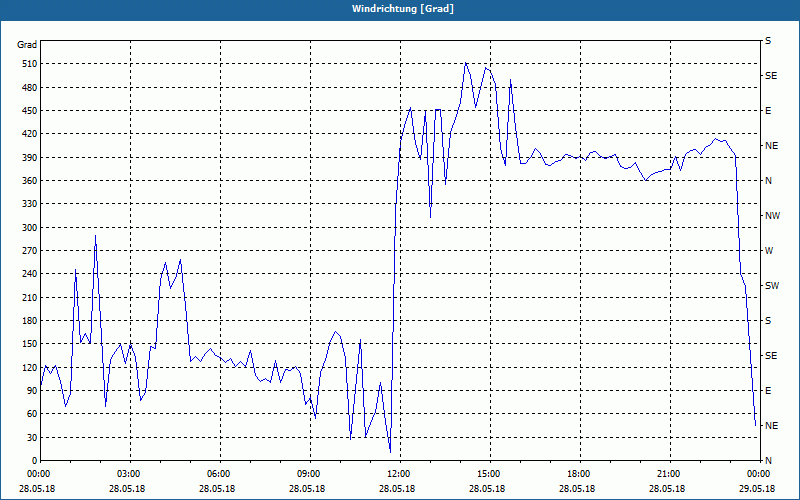Select the 360 degree axis label
Screen dimensions: 800x500
point(29,181)
